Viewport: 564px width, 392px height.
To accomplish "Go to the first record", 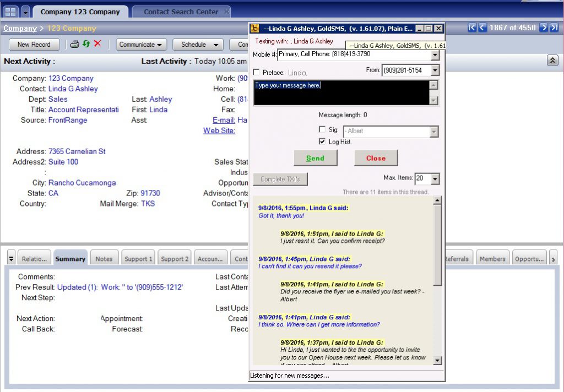I will 472,28.
